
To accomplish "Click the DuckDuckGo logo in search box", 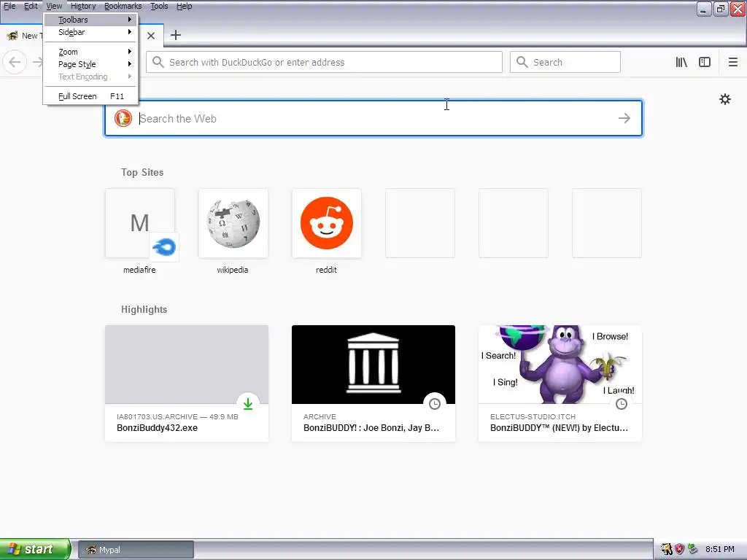I will 123,118.
